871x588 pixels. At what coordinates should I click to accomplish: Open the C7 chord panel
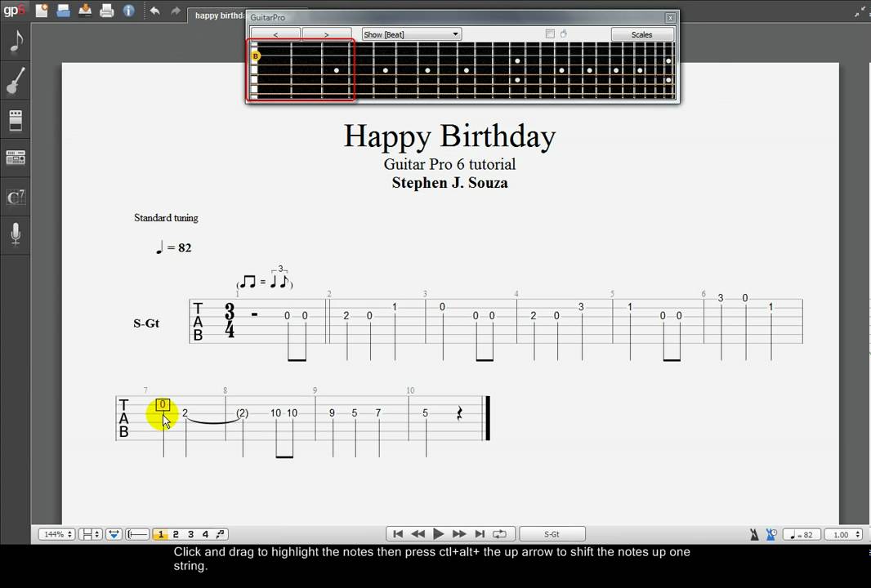(x=16, y=197)
